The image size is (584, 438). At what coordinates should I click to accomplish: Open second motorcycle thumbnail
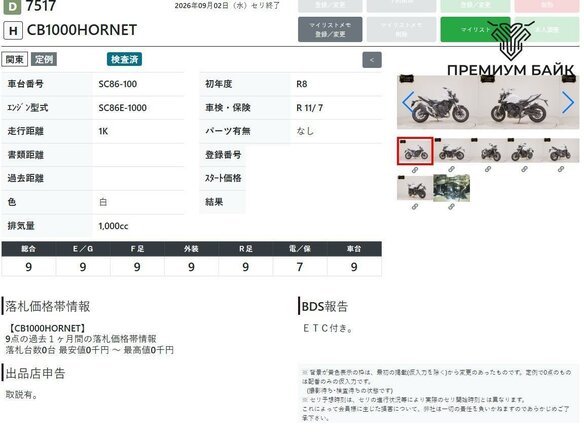tap(451, 151)
